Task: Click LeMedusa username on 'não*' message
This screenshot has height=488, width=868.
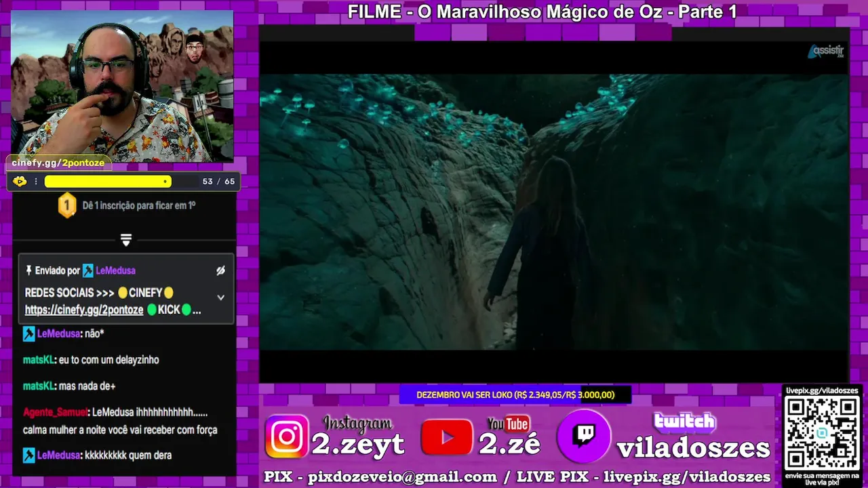Action: (58, 333)
